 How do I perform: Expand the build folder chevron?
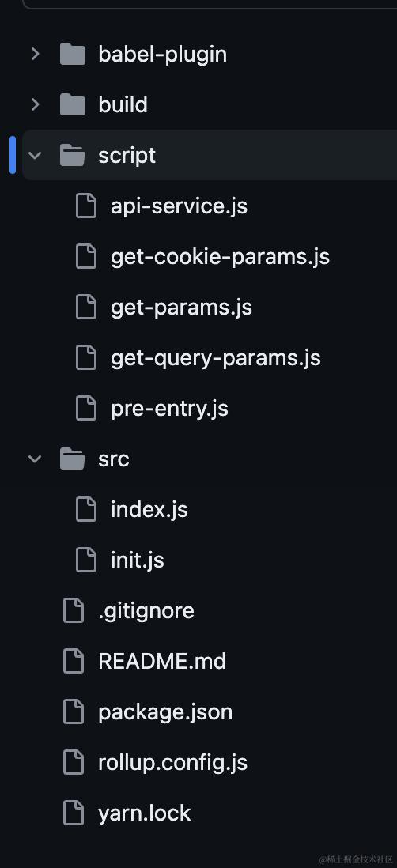click(35, 104)
